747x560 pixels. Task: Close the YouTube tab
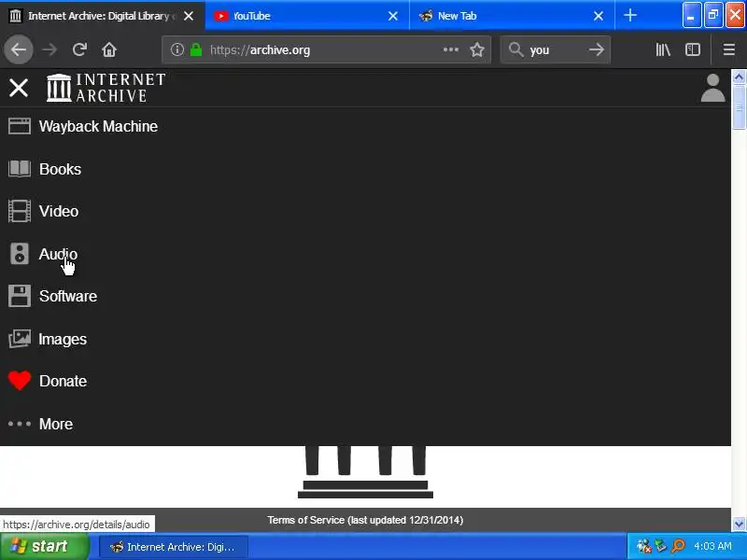[x=393, y=16]
